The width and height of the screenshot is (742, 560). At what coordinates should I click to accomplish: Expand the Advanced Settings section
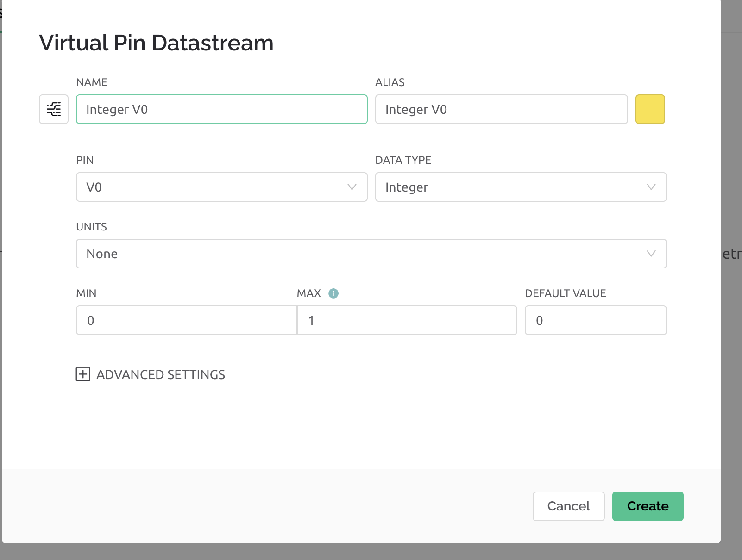[x=160, y=374]
